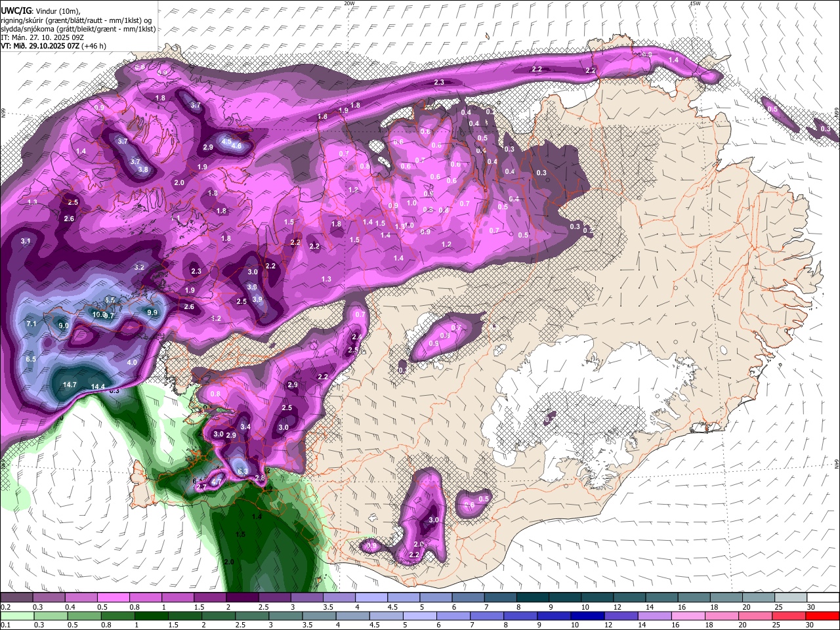
Task: Click the 4.6 value on the map
Action: tap(236, 146)
